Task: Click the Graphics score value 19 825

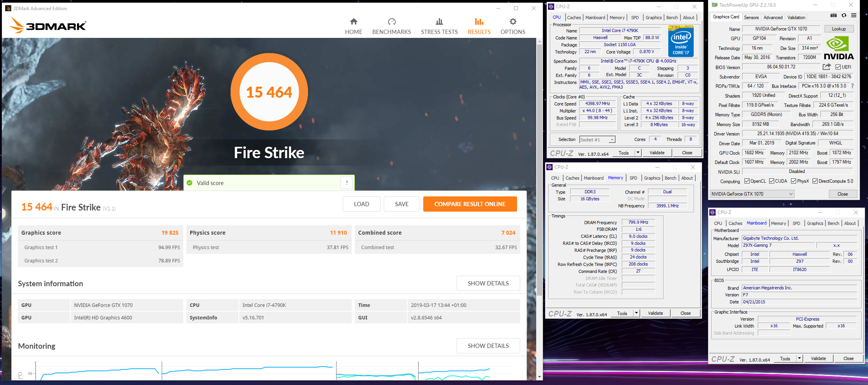Action: [x=170, y=233]
